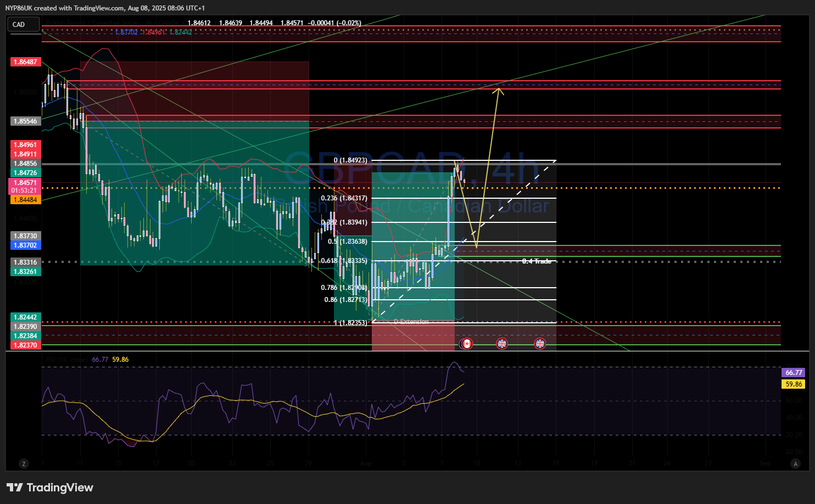
Task: Toggle the A auto-scale button at bottom right
Action: (795, 464)
